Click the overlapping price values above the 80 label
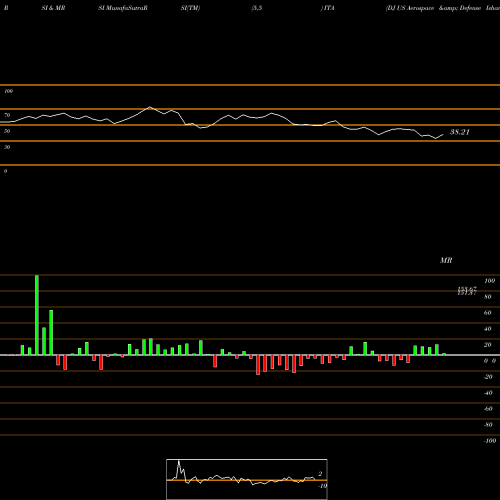Image resolution: width=500 pixels, height=500 pixels. click(467, 291)
